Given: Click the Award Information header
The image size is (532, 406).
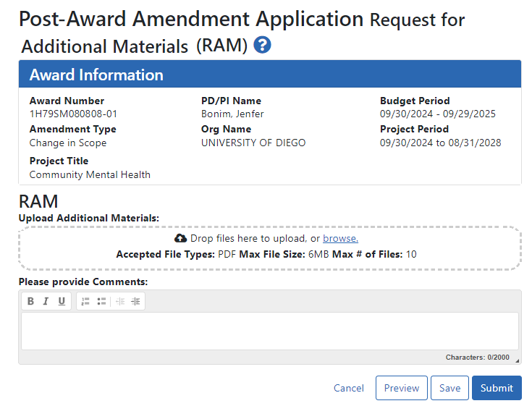Looking at the screenshot, I should [x=270, y=75].
